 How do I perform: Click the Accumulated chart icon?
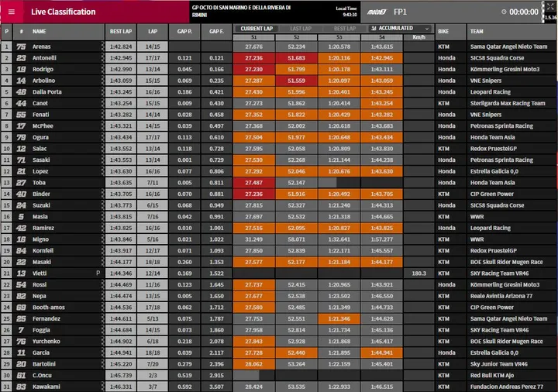tap(374, 28)
